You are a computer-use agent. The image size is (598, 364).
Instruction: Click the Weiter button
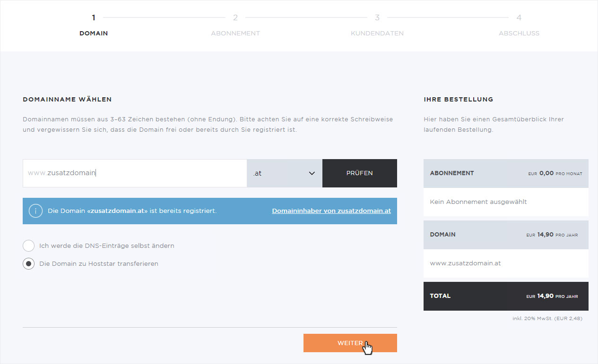(x=350, y=343)
